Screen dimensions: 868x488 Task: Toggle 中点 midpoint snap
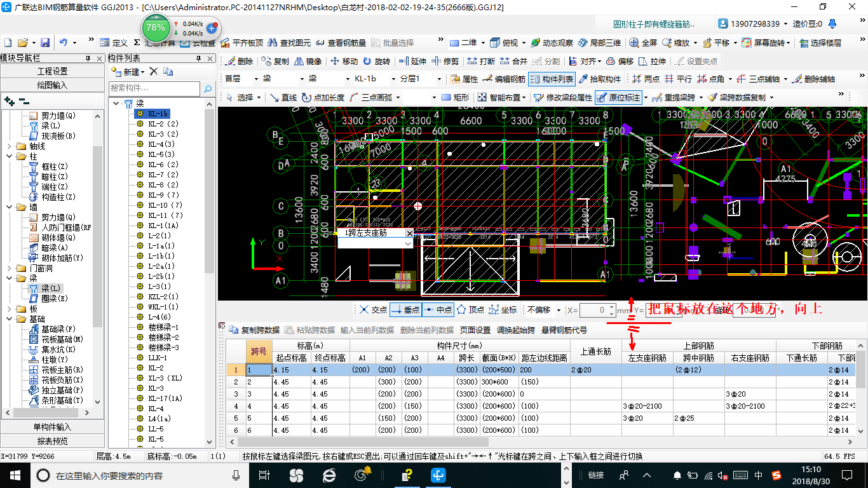[x=437, y=309]
